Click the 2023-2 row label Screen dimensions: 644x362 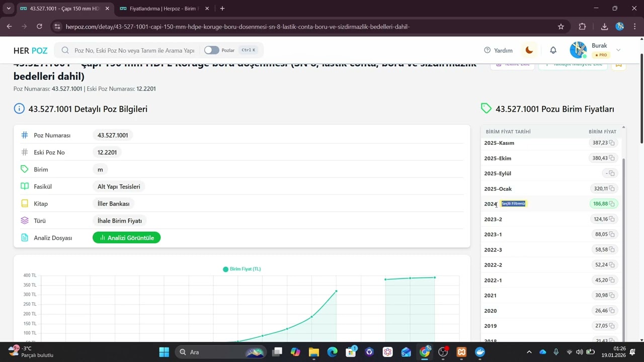coord(493,219)
